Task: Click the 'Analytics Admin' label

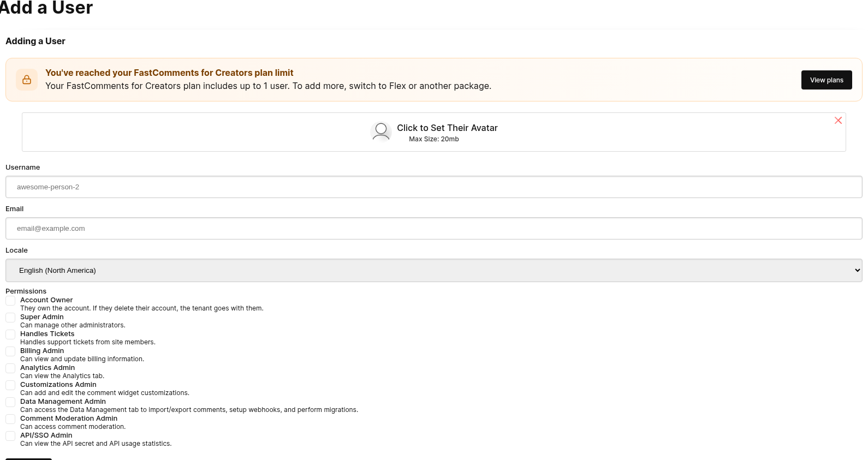Action: tap(47, 368)
